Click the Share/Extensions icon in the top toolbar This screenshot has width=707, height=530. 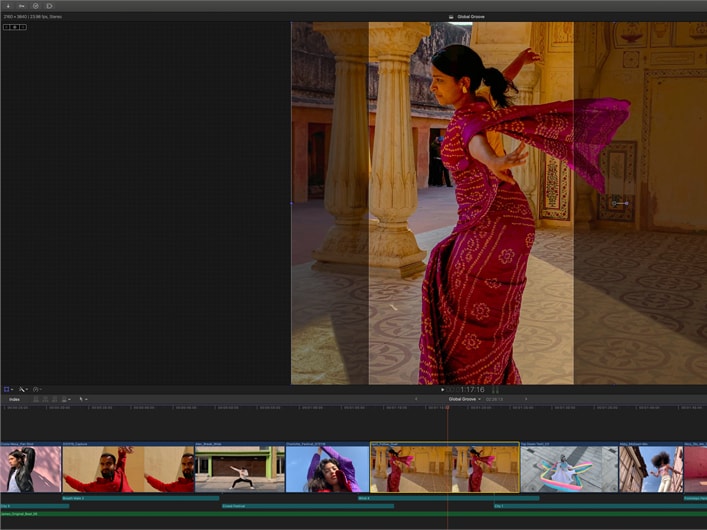(x=49, y=6)
